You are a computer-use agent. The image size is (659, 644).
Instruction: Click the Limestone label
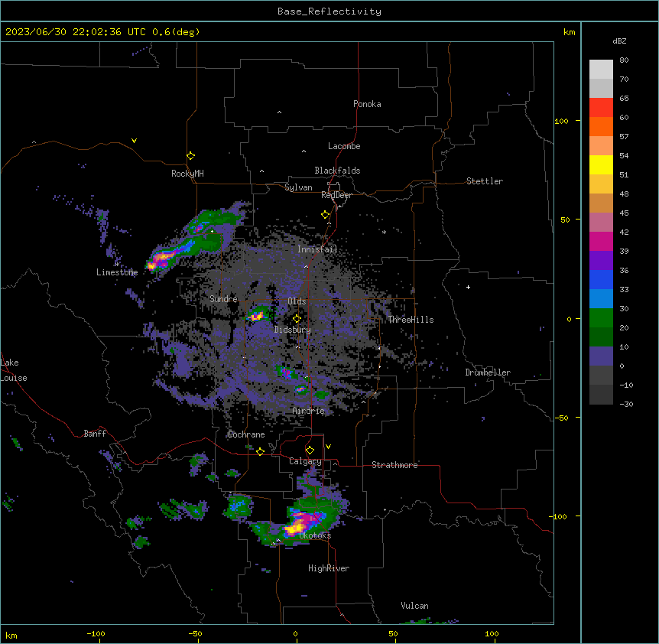(117, 272)
